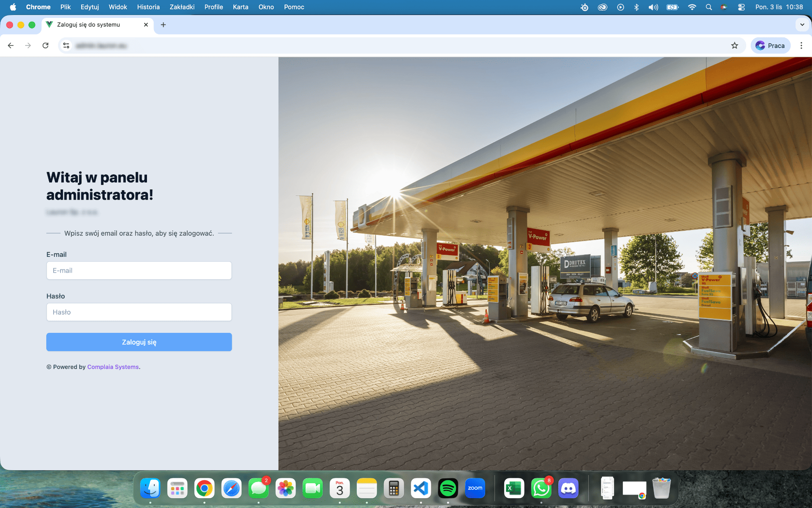
Task: Open a new browser tab
Action: pos(163,25)
